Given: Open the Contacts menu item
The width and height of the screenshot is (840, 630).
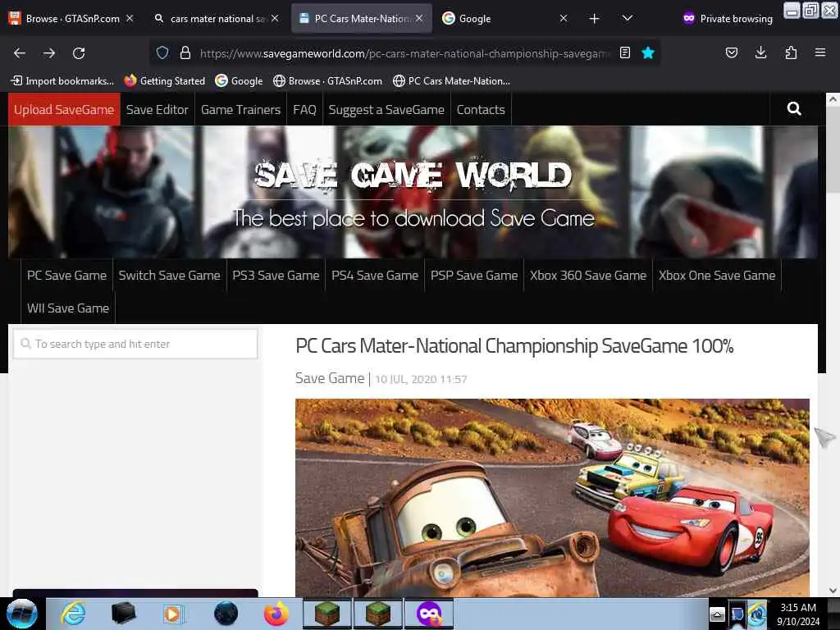Looking at the screenshot, I should click(x=481, y=109).
